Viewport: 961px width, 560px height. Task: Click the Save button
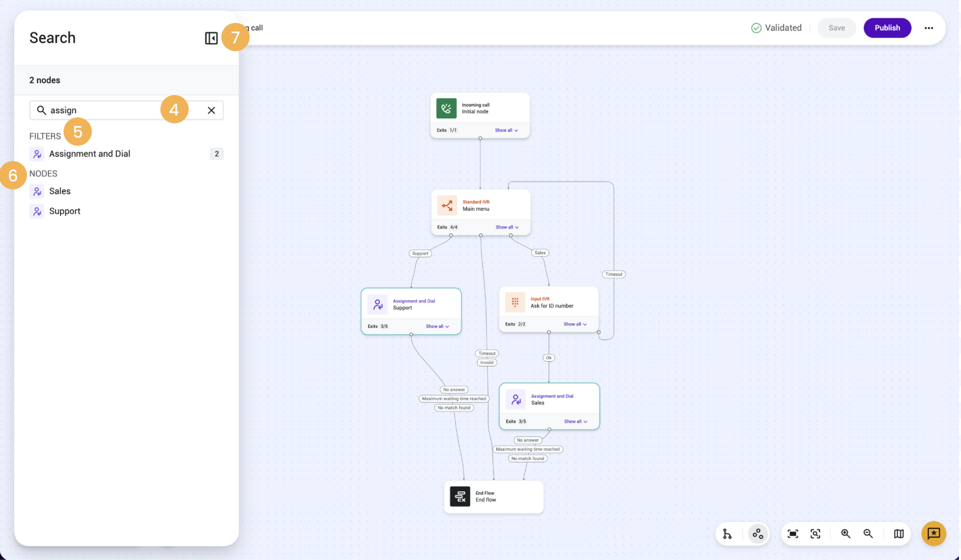(x=836, y=28)
